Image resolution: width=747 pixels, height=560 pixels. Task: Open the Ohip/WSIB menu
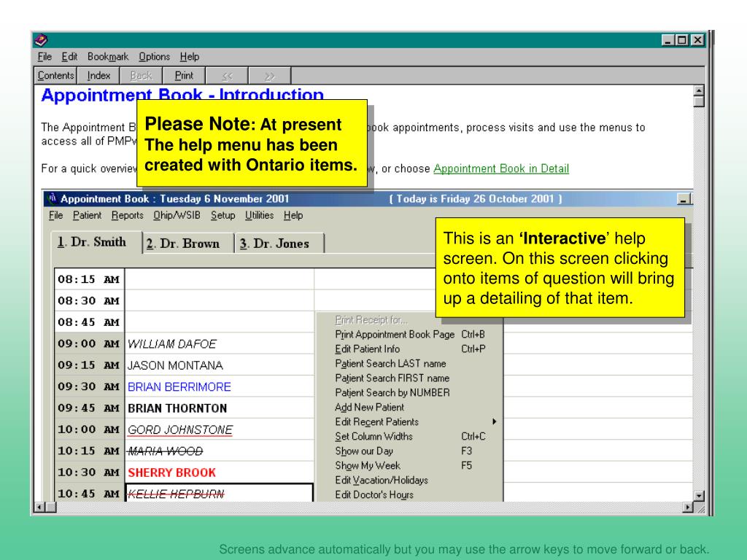point(177,215)
